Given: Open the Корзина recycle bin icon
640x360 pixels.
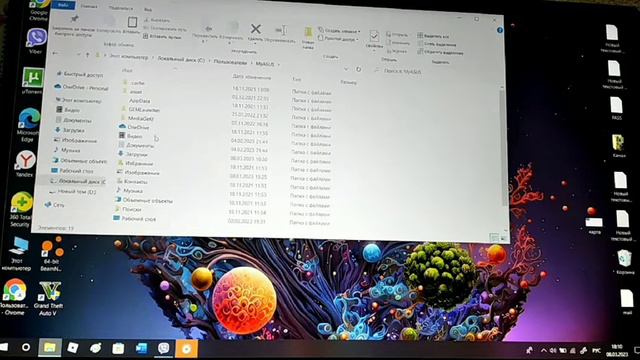Looking at the screenshot, I should [x=624, y=262].
